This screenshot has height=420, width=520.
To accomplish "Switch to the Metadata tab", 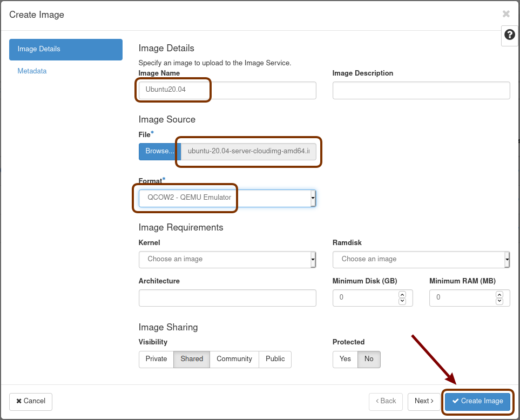I will [x=32, y=71].
